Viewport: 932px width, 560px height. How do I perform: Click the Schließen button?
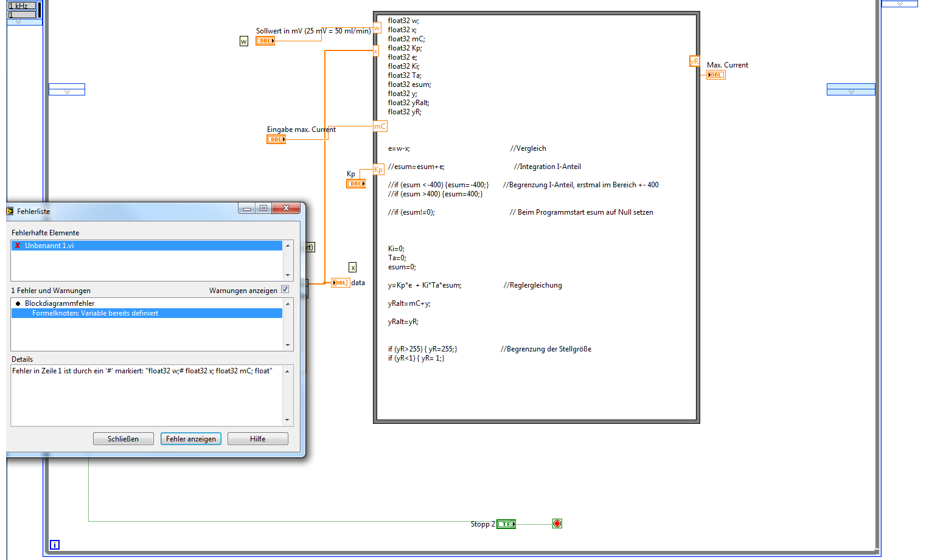[123, 439]
